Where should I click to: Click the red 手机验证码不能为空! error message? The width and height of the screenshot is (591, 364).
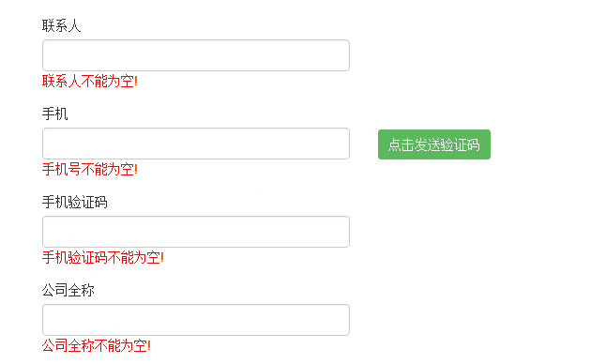click(x=103, y=257)
